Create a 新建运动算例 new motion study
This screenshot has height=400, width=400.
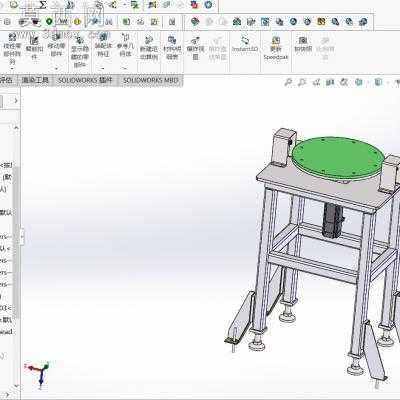(149, 48)
